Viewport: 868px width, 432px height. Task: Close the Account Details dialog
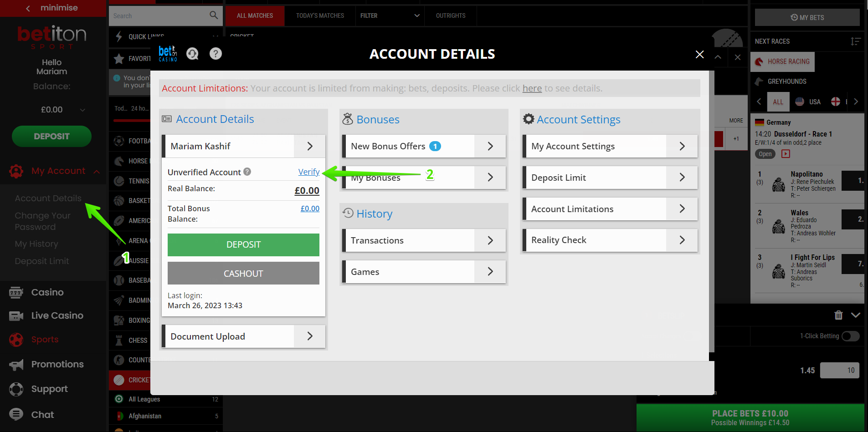(700, 55)
